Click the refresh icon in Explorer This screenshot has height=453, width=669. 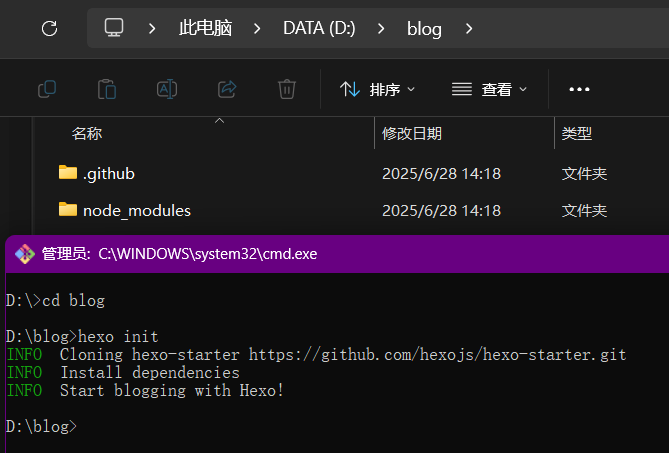(49, 28)
